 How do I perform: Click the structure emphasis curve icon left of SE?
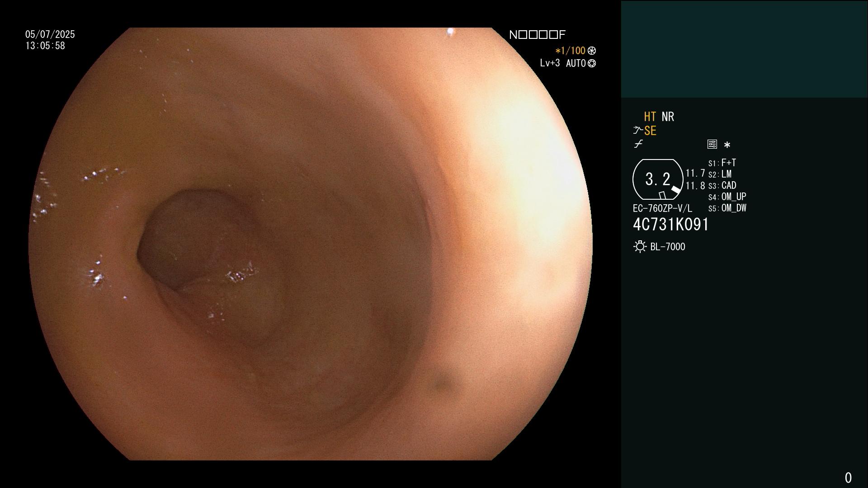(x=638, y=131)
